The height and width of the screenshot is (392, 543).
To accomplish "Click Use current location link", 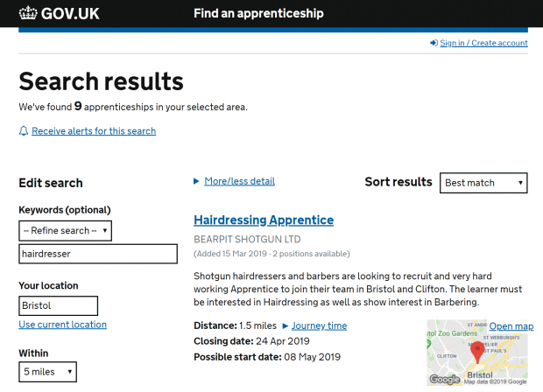I will coord(62,325).
